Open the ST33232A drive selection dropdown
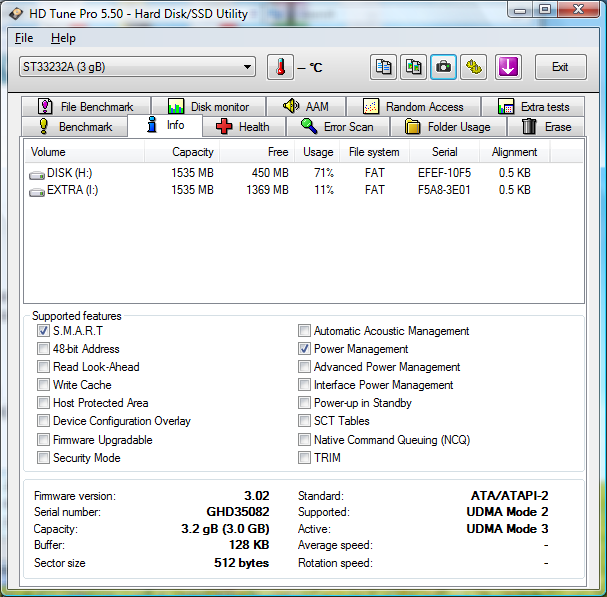The height and width of the screenshot is (597, 607). [137, 67]
